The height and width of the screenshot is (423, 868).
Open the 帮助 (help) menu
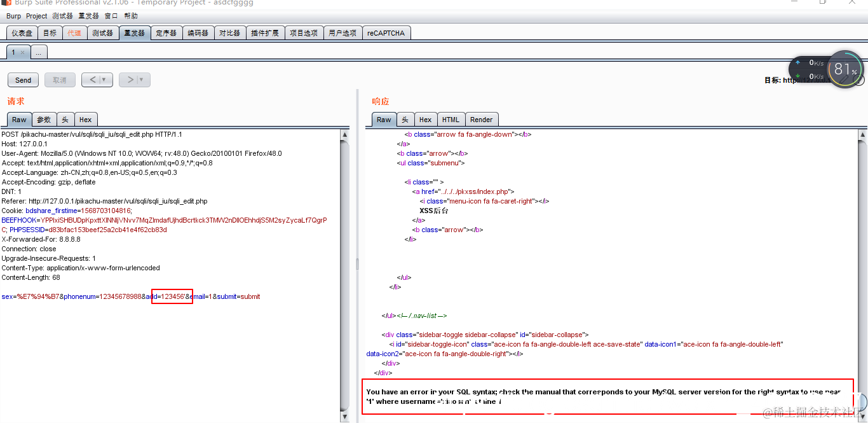tap(130, 16)
